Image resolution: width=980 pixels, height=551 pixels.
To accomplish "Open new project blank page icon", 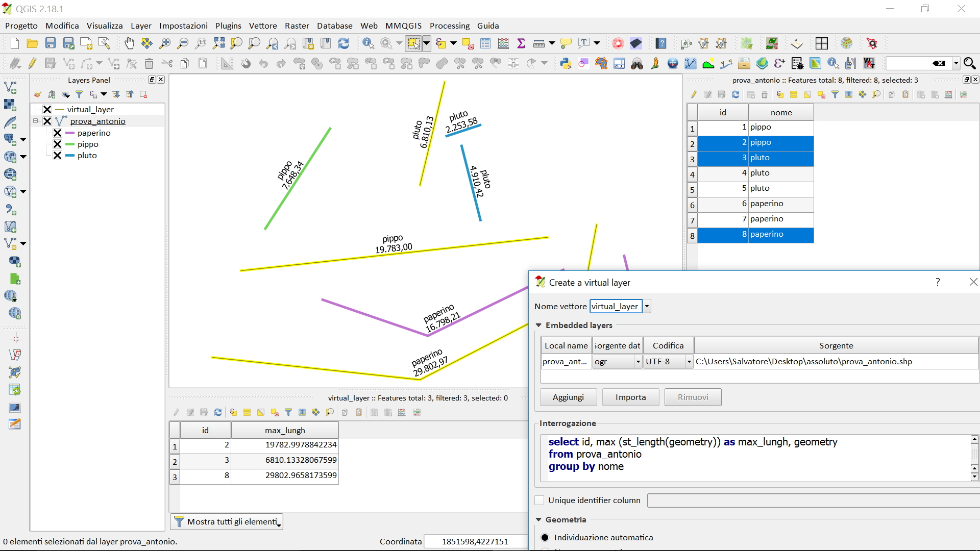I will (x=15, y=43).
